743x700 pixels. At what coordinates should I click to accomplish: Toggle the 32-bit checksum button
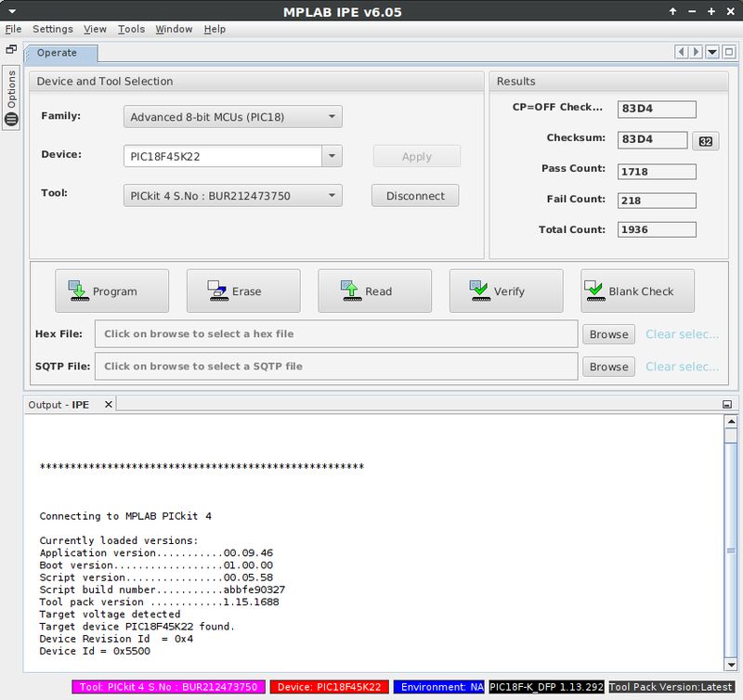coord(705,141)
